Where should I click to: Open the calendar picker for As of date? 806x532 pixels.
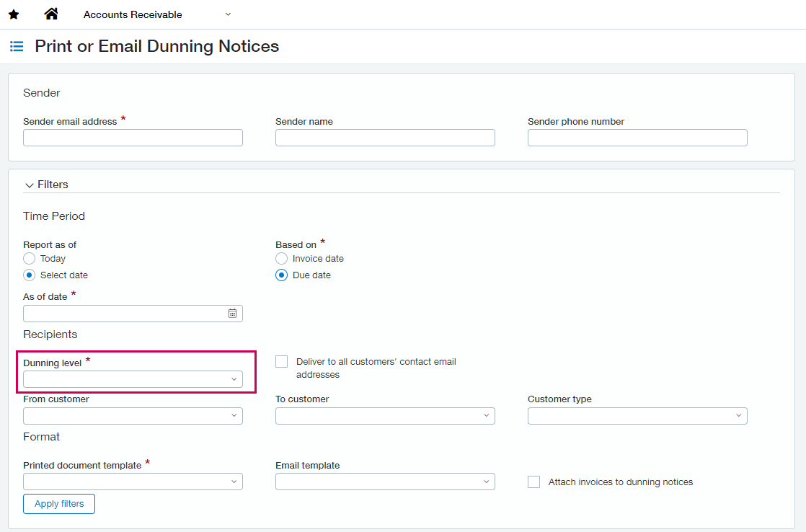point(233,314)
